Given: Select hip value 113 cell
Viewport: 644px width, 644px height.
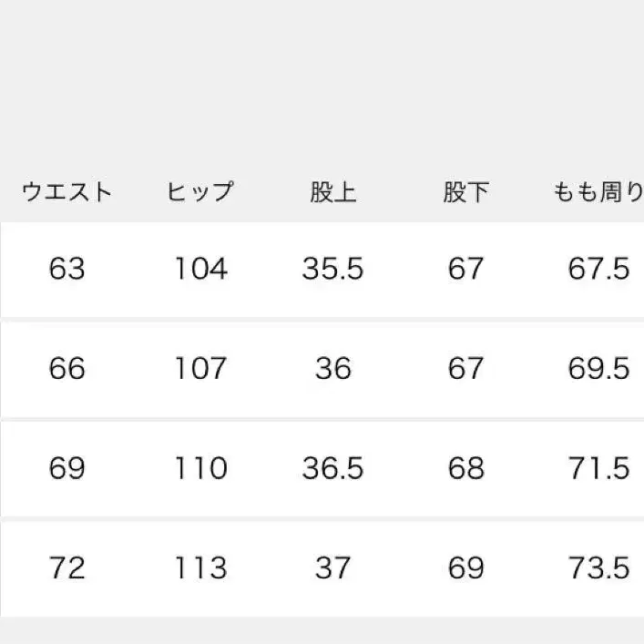Looking at the screenshot, I should pyautogui.click(x=200, y=568).
